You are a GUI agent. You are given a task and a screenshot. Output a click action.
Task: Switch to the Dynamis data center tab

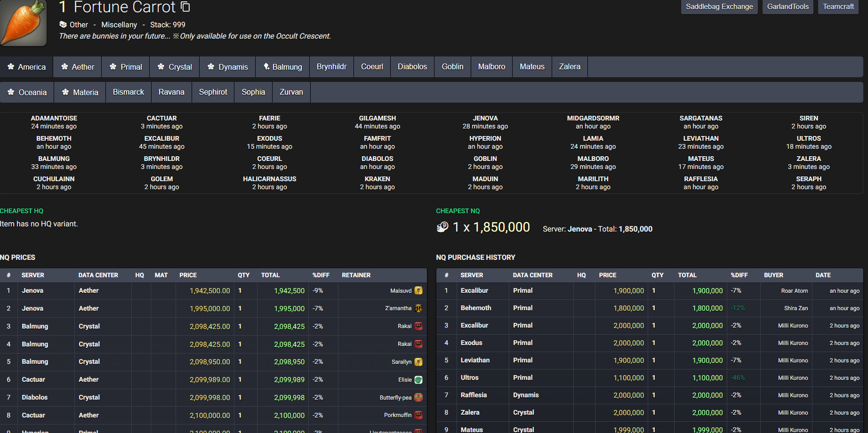228,67
